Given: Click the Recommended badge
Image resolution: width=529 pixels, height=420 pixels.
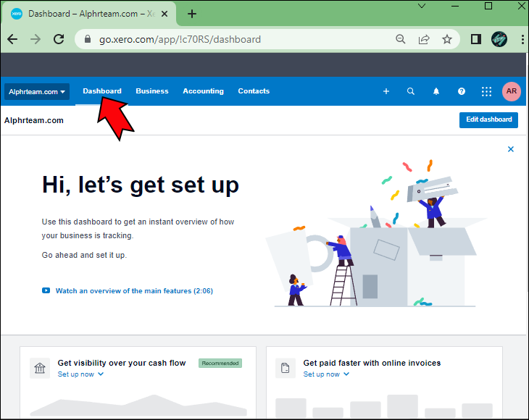Looking at the screenshot, I should pyautogui.click(x=220, y=363).
